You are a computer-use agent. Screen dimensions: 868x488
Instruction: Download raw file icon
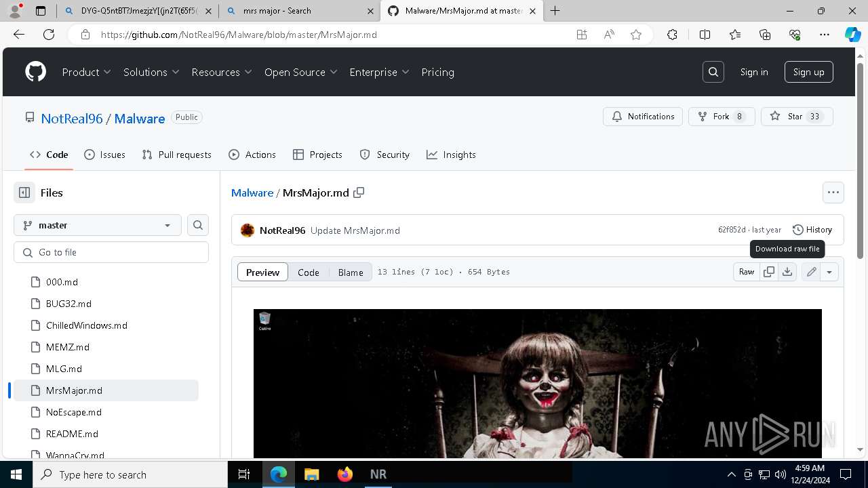click(787, 272)
